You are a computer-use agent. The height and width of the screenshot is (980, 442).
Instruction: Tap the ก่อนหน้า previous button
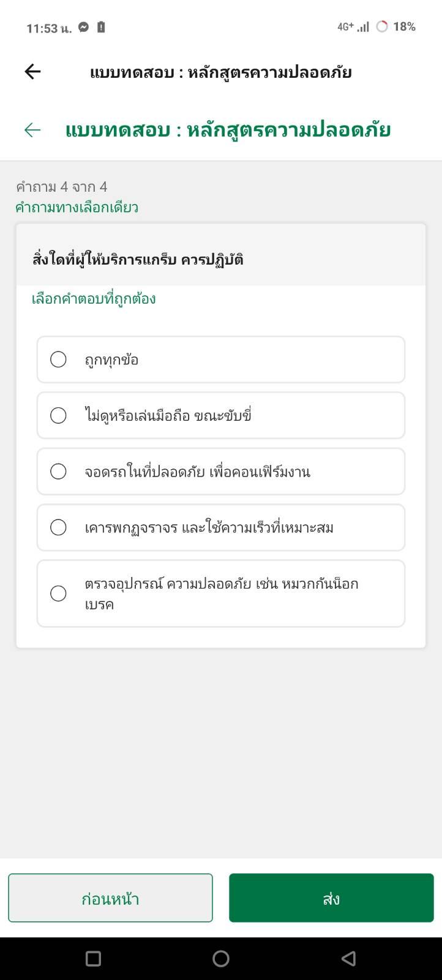[x=110, y=898]
